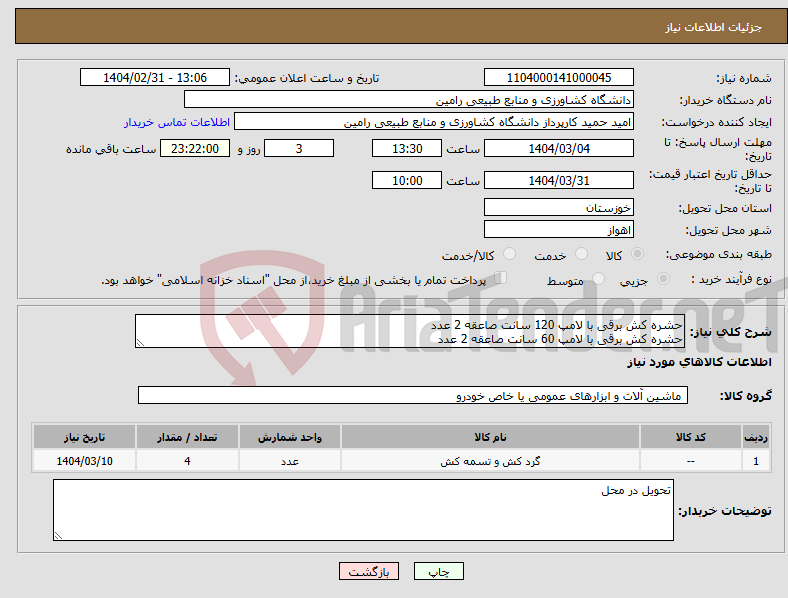This screenshot has width=788, height=598.
Task: Click the ردیف column header
Action: pyautogui.click(x=756, y=437)
